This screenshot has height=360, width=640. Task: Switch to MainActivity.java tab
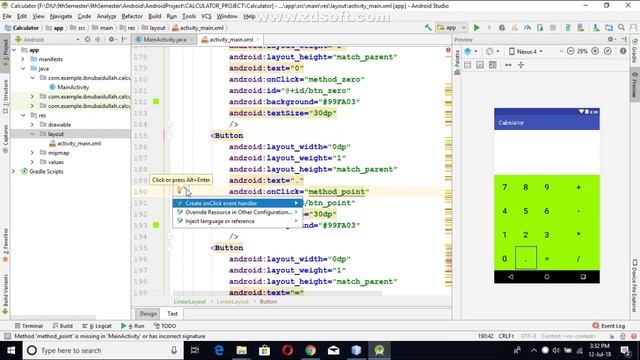coord(164,40)
